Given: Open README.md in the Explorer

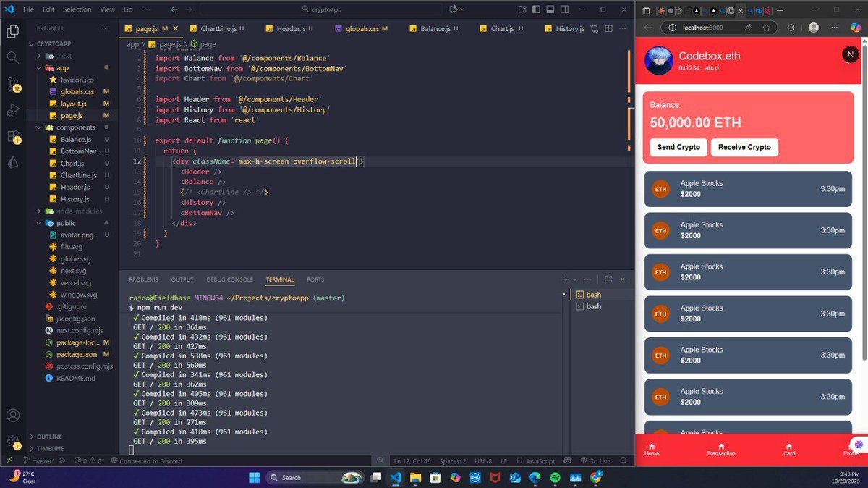Looking at the screenshot, I should (76, 378).
